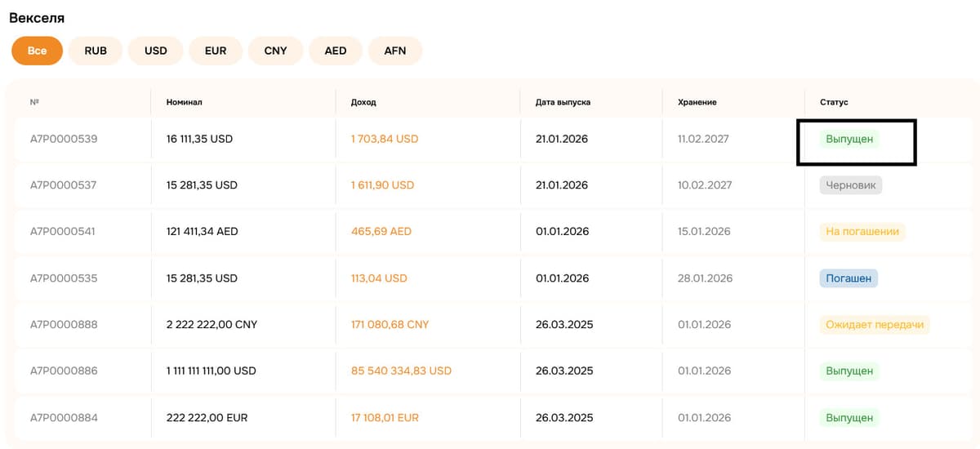Click nominal 16 111,35 USD
This screenshot has height=449, width=980.
tap(199, 139)
